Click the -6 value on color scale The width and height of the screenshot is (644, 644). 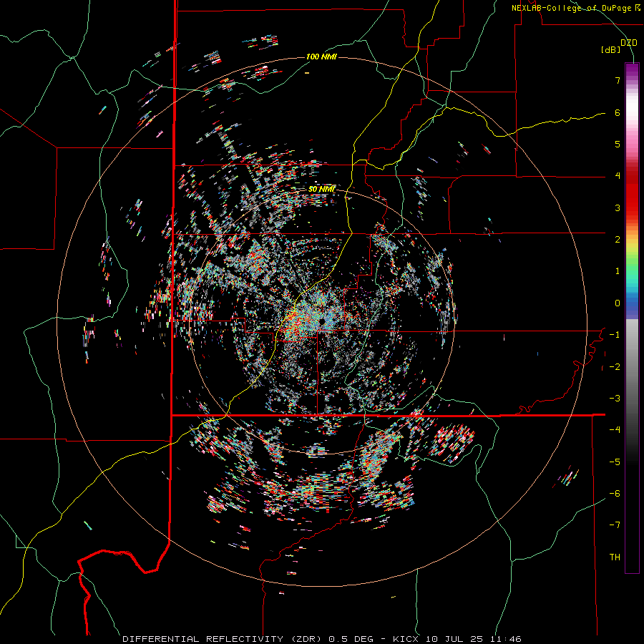coord(615,494)
